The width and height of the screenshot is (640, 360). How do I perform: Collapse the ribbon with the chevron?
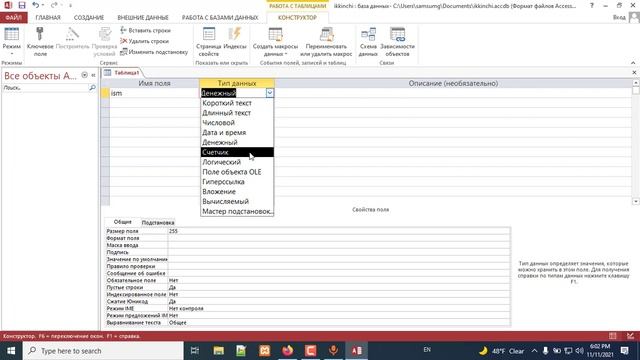click(x=633, y=63)
